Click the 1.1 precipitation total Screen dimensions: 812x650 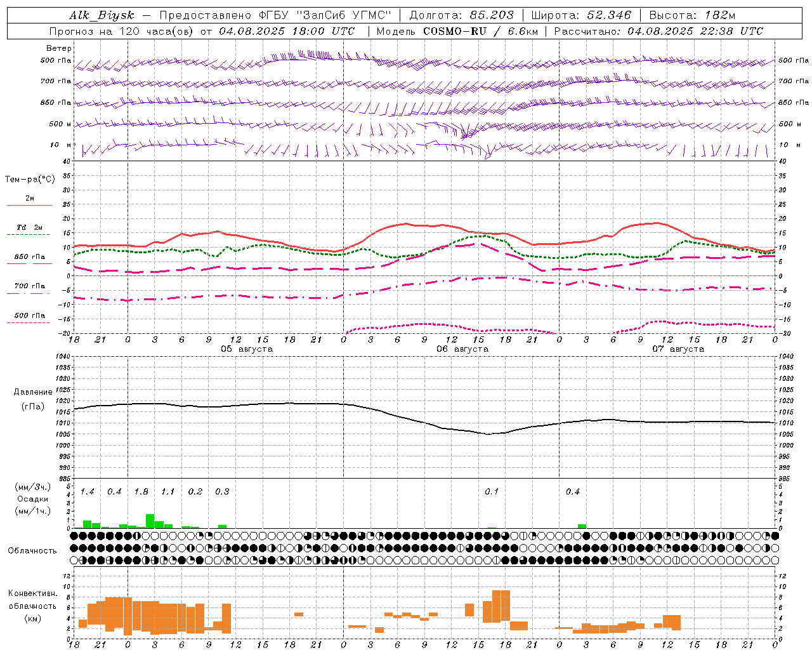coord(167,492)
